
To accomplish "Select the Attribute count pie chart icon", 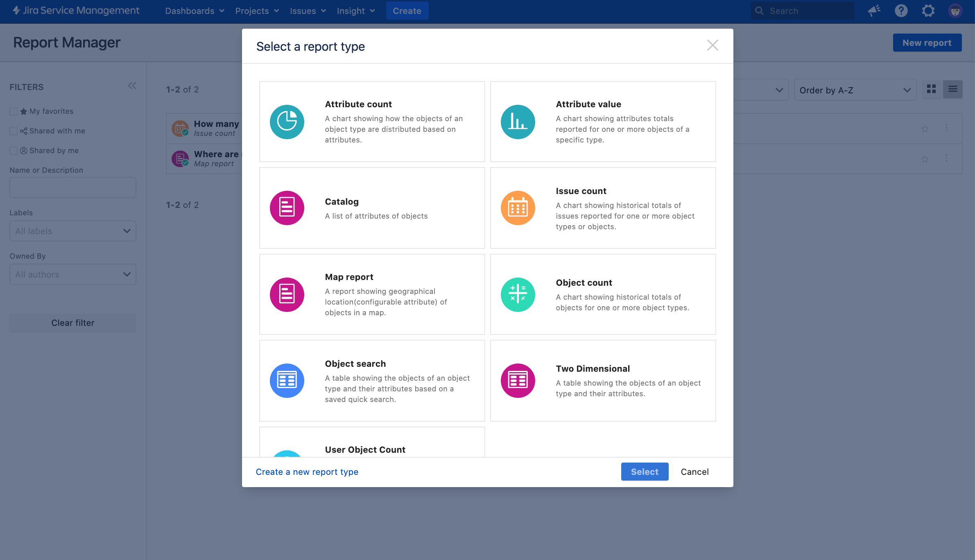I will click(287, 122).
